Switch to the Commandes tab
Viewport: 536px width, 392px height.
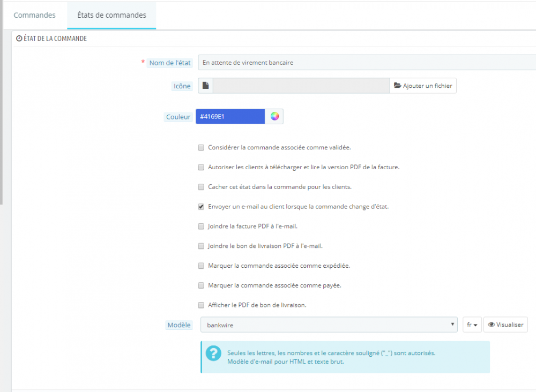34,15
